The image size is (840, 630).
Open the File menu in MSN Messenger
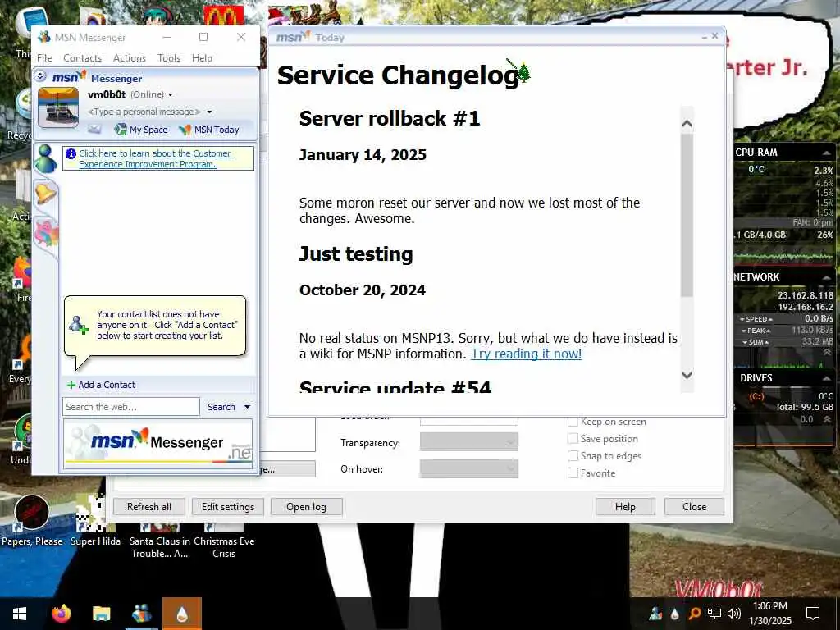[44, 58]
